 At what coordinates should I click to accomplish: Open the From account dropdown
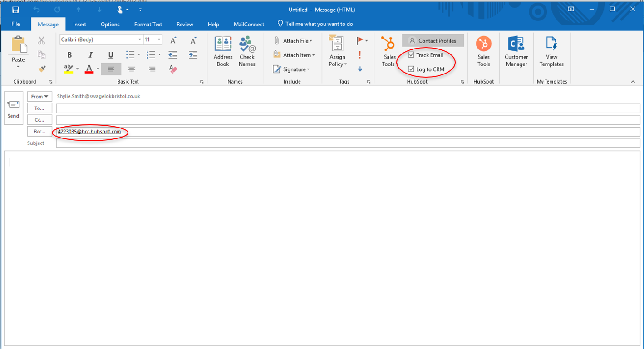[40, 96]
